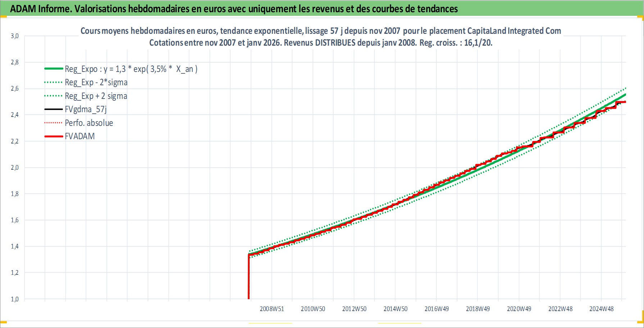
Task: Click the y-axis label 2,2
Action: click(x=15, y=141)
